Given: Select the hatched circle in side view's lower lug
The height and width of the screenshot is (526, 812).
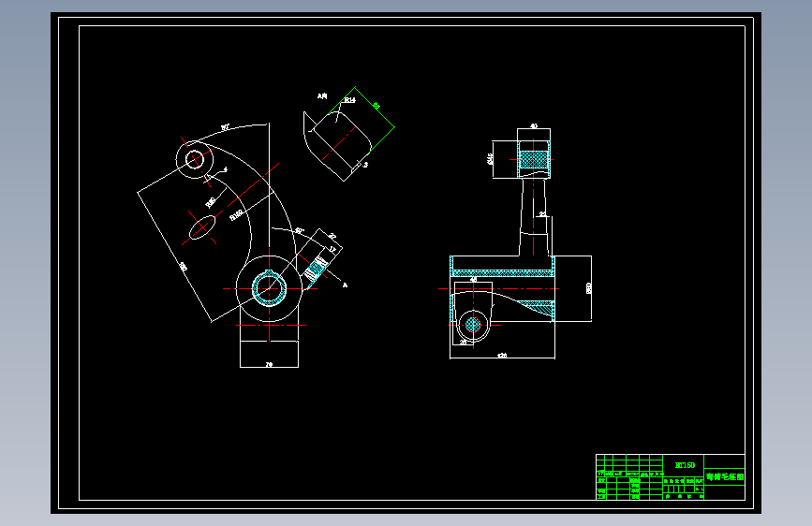Looking at the screenshot, I should [x=473, y=325].
